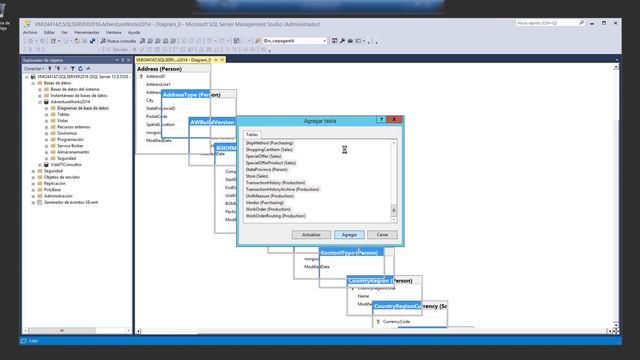Click the pin icon of Explorador de objetos panel
Screen dimensions: 640x360
[x=122, y=60]
